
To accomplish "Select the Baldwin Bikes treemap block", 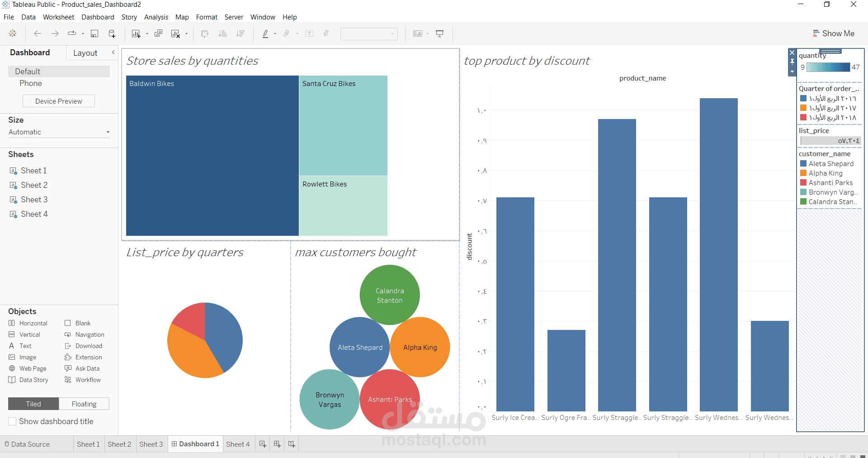I will click(x=212, y=156).
